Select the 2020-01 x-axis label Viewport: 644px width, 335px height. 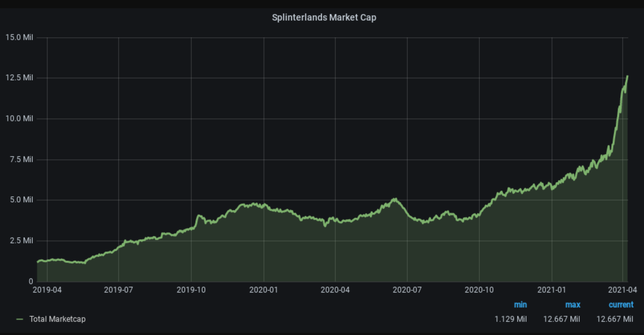tap(264, 290)
